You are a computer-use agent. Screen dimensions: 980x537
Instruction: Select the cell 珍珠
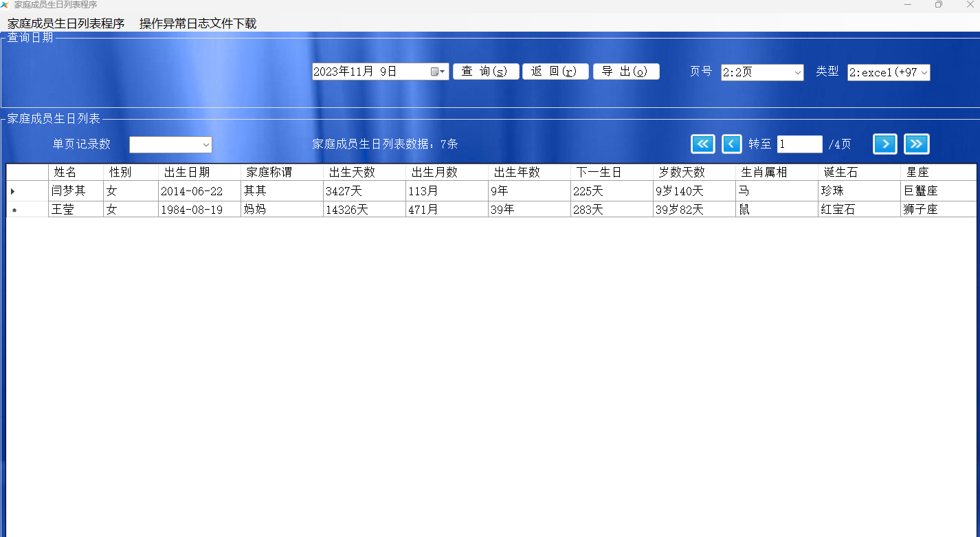(x=859, y=191)
